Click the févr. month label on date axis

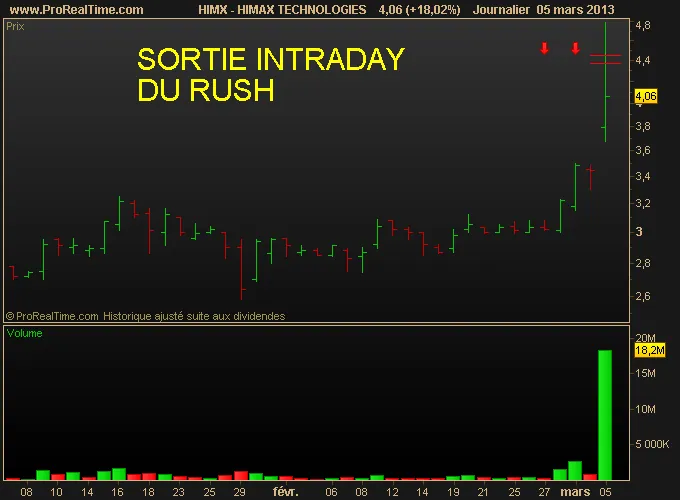pos(286,492)
